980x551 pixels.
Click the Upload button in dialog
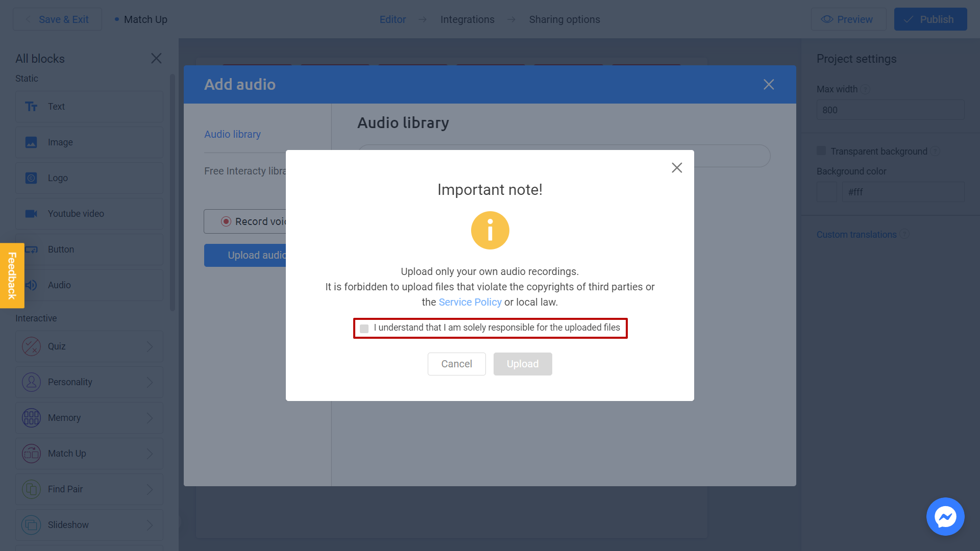coord(522,363)
